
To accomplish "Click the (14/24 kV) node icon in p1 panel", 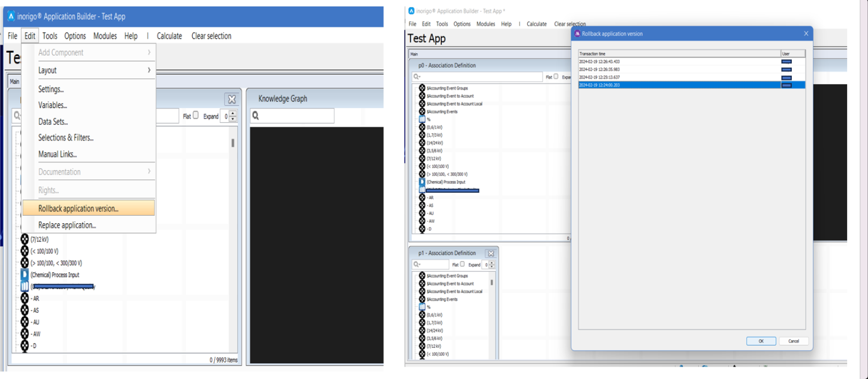I will (422, 331).
